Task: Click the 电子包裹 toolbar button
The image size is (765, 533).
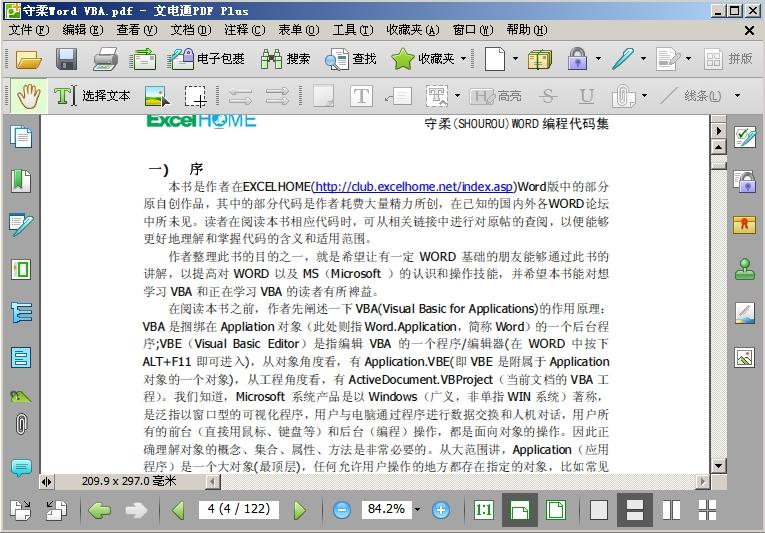Action: (206, 59)
